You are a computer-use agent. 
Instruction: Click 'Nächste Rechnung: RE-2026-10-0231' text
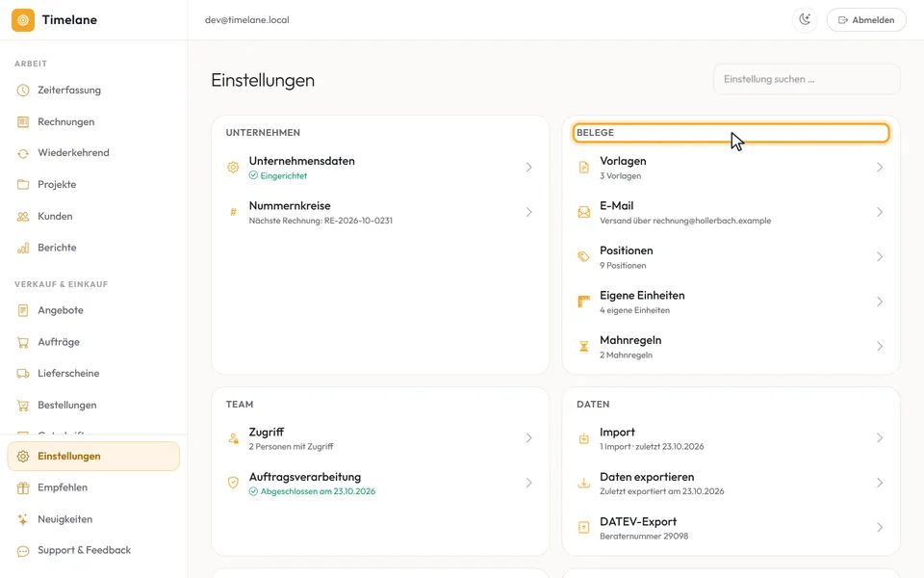pyautogui.click(x=321, y=221)
